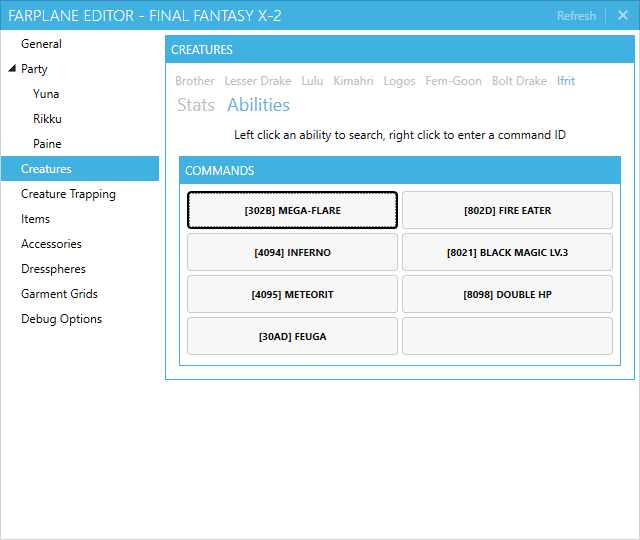Open Rikku's party page

pyautogui.click(x=47, y=119)
